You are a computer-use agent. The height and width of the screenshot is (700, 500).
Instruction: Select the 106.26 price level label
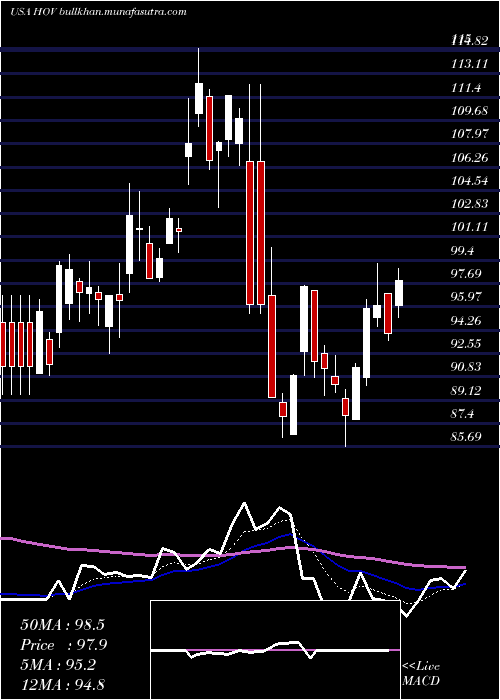click(x=469, y=158)
